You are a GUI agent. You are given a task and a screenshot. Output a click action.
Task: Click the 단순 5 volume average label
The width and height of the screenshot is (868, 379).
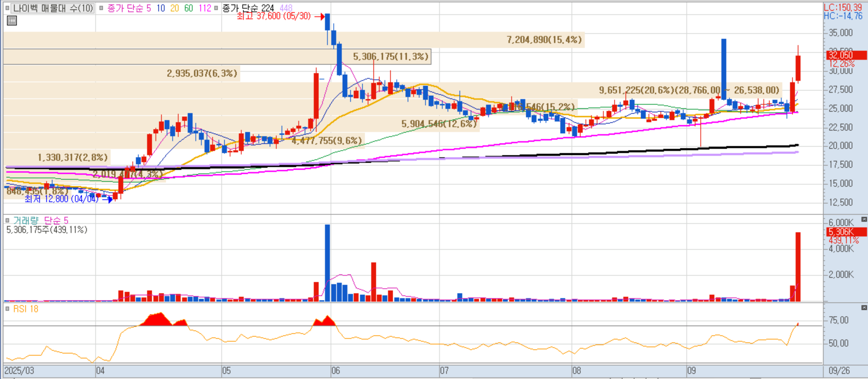point(56,220)
